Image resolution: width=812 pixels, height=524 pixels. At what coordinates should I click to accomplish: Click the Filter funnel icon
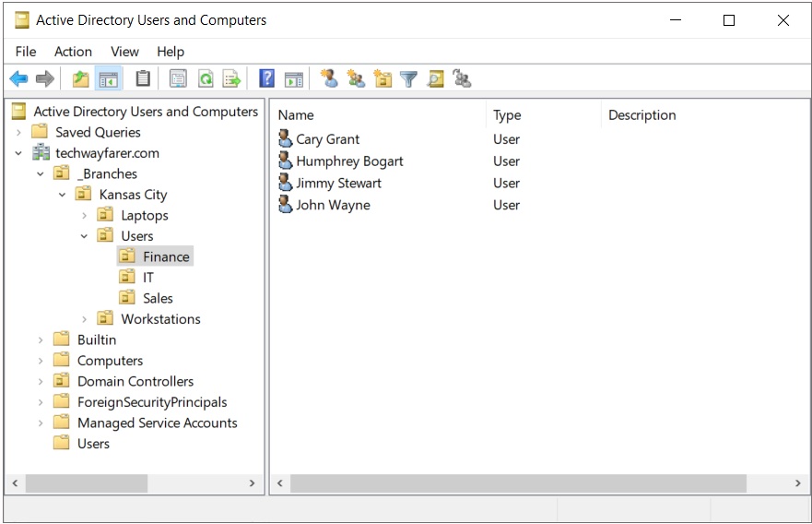408,79
